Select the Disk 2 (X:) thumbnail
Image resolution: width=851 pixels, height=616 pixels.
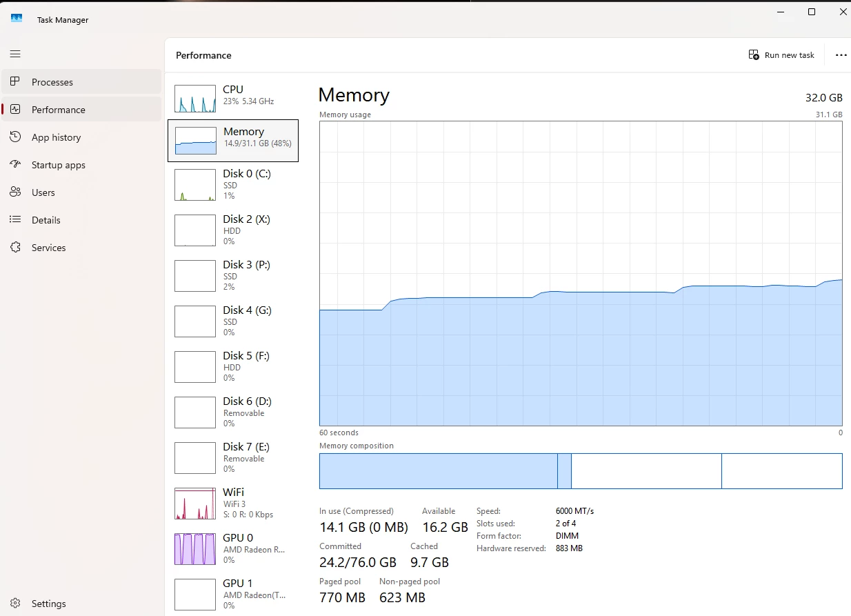(195, 230)
